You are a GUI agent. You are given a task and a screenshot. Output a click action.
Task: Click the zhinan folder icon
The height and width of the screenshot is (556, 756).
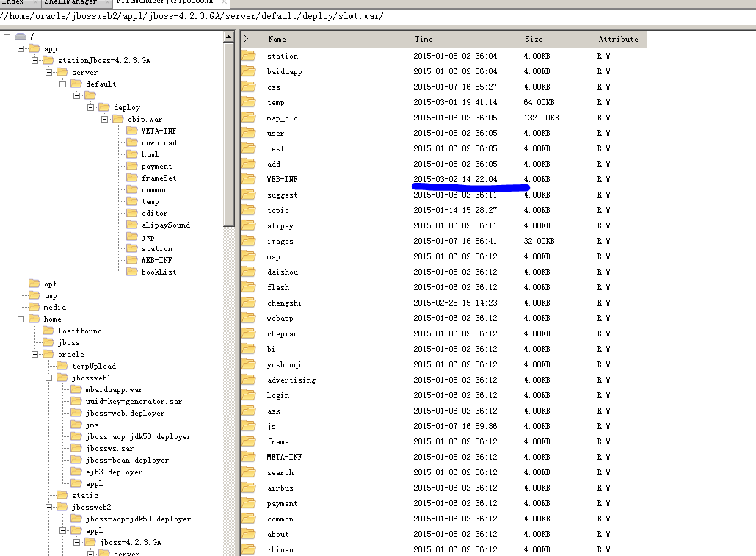(x=249, y=549)
